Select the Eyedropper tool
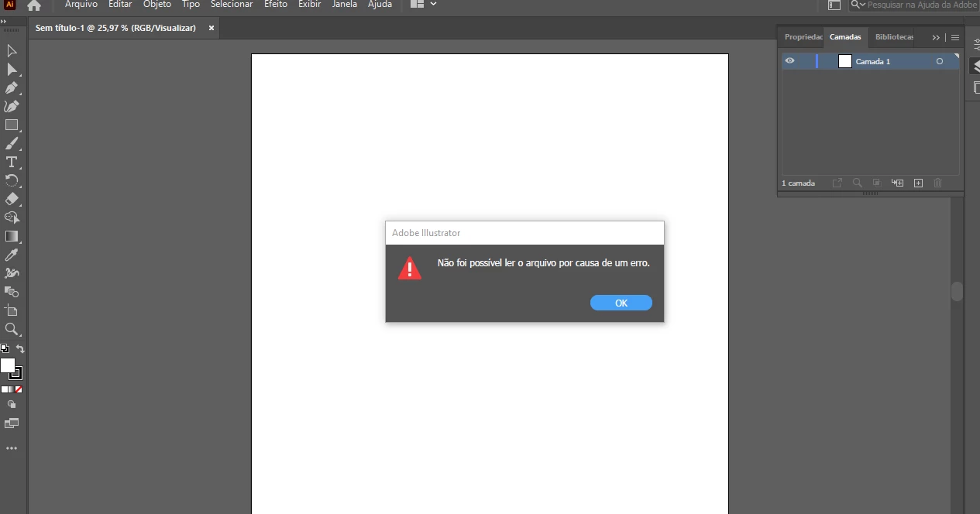The height and width of the screenshot is (514, 980). [x=12, y=255]
